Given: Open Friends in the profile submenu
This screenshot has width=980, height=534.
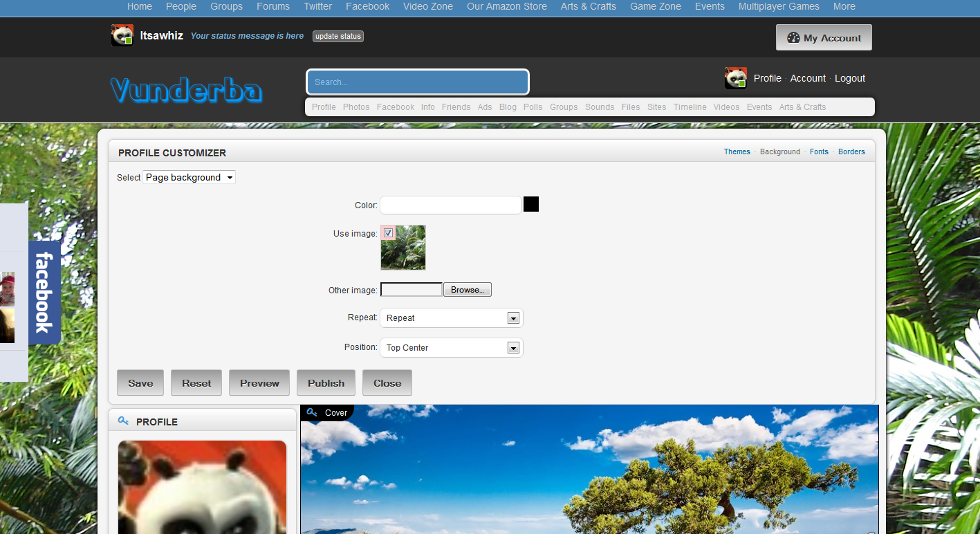Looking at the screenshot, I should [x=456, y=107].
